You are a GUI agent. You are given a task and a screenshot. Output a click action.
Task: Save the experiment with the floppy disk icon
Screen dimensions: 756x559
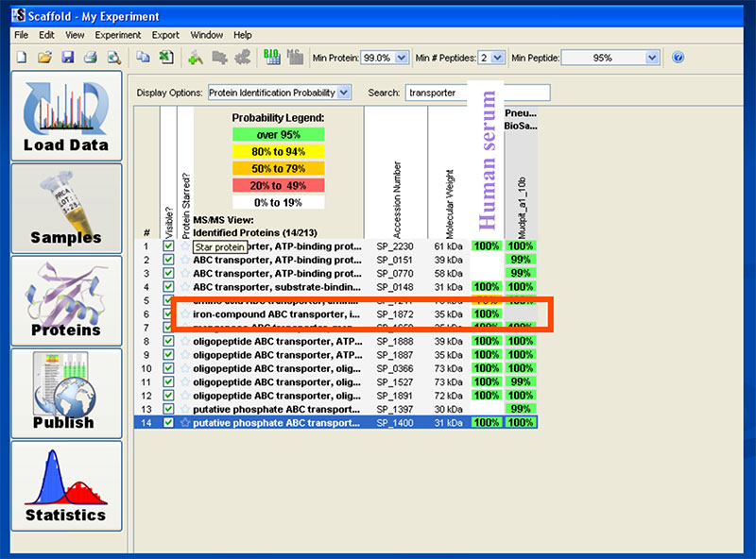(67, 58)
